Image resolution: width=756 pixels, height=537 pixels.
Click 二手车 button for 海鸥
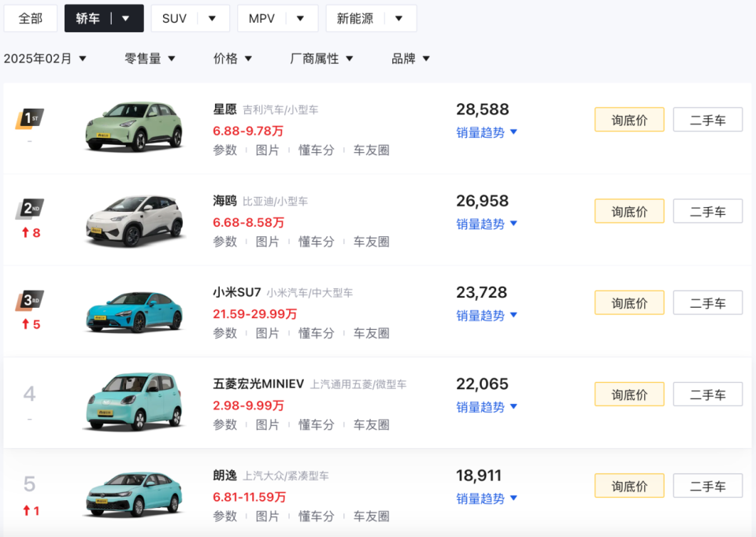[707, 210]
